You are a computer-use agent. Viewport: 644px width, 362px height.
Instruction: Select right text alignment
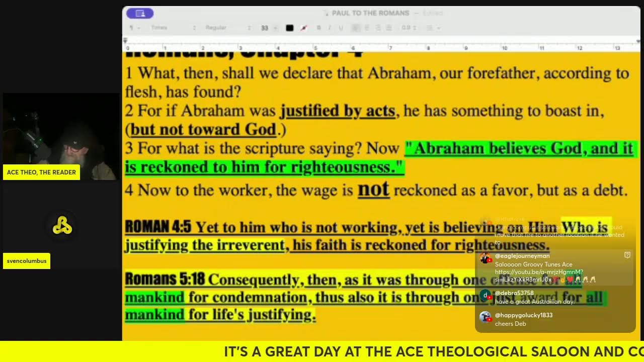pos(378,28)
